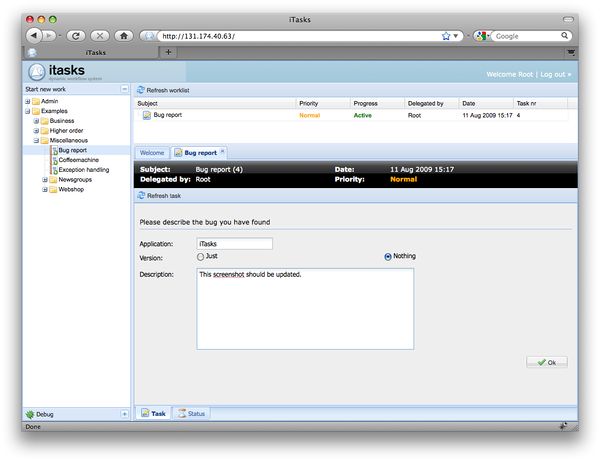Select the Newsgroups folder label
The image size is (600, 461).
pyautogui.click(x=75, y=179)
